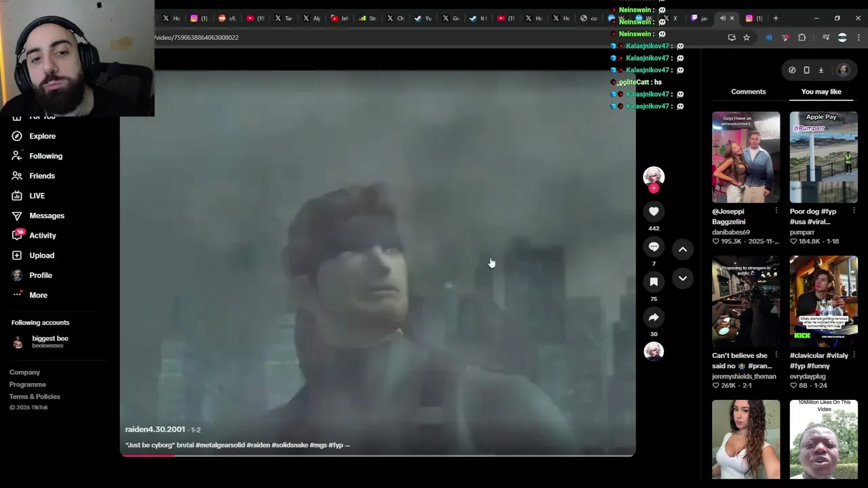Open the spinning sound disc below share
Viewport: 868px width, 488px height.
click(654, 351)
